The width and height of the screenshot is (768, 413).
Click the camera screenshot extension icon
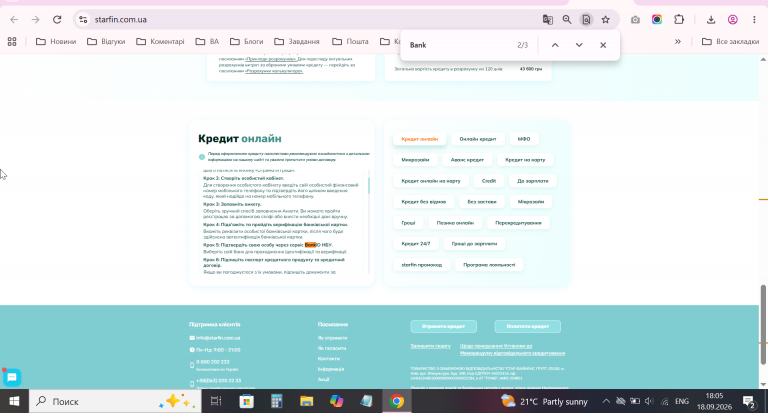click(635, 20)
